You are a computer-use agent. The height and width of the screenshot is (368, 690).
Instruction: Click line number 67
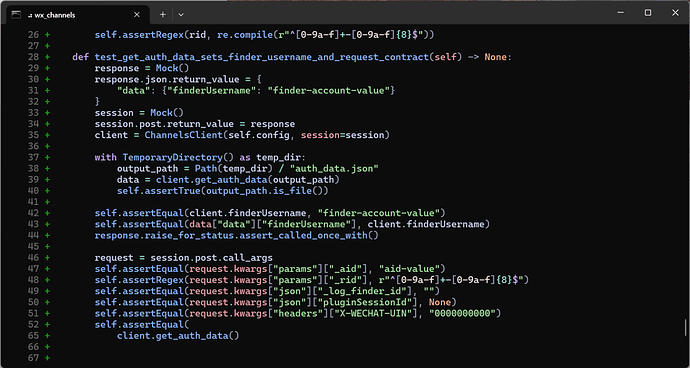(33, 358)
